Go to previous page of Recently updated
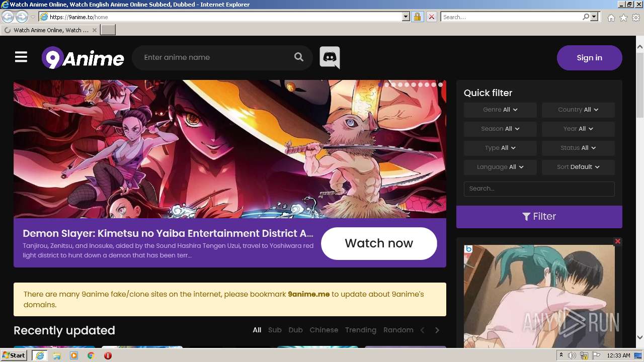This screenshot has width=644, height=362. 423,330
